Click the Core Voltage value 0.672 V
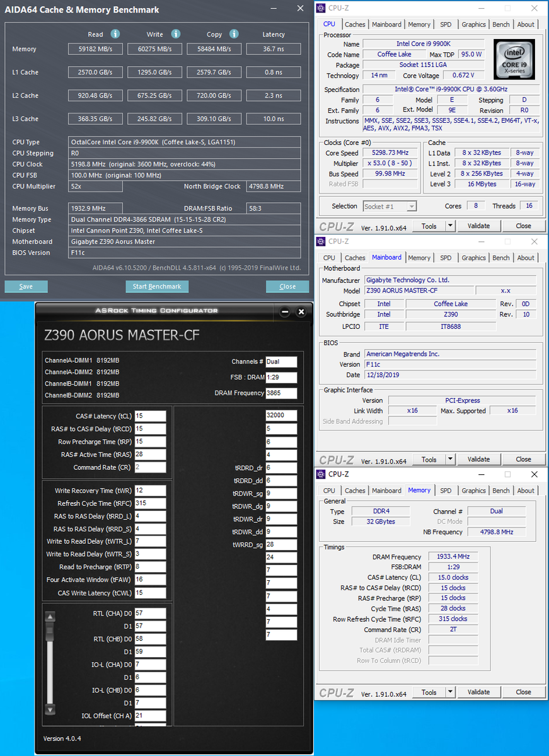549x756 pixels. pyautogui.click(x=463, y=76)
